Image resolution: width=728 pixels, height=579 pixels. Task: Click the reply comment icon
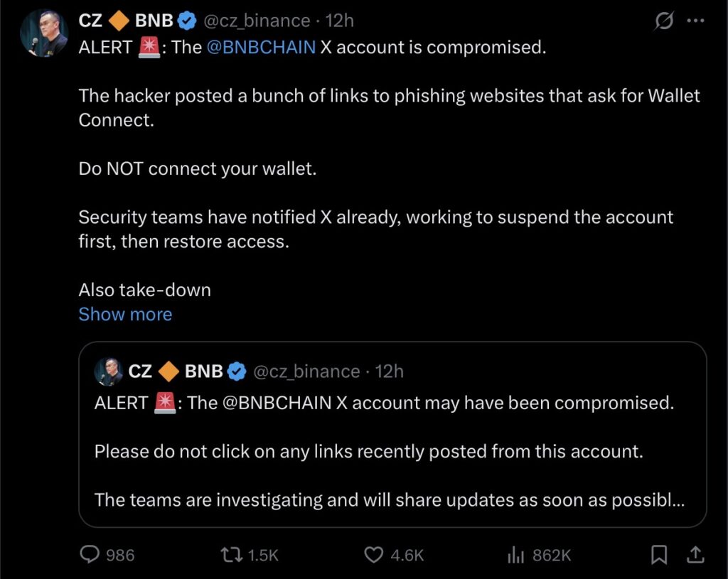(90, 555)
